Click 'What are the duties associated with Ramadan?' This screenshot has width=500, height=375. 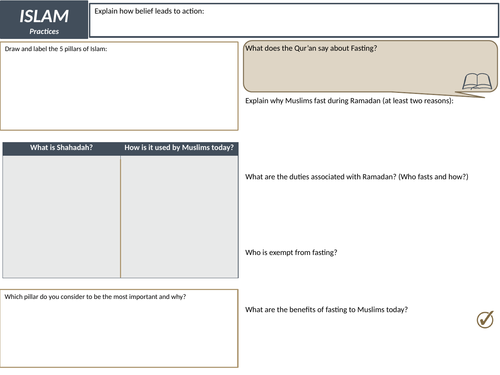click(357, 177)
